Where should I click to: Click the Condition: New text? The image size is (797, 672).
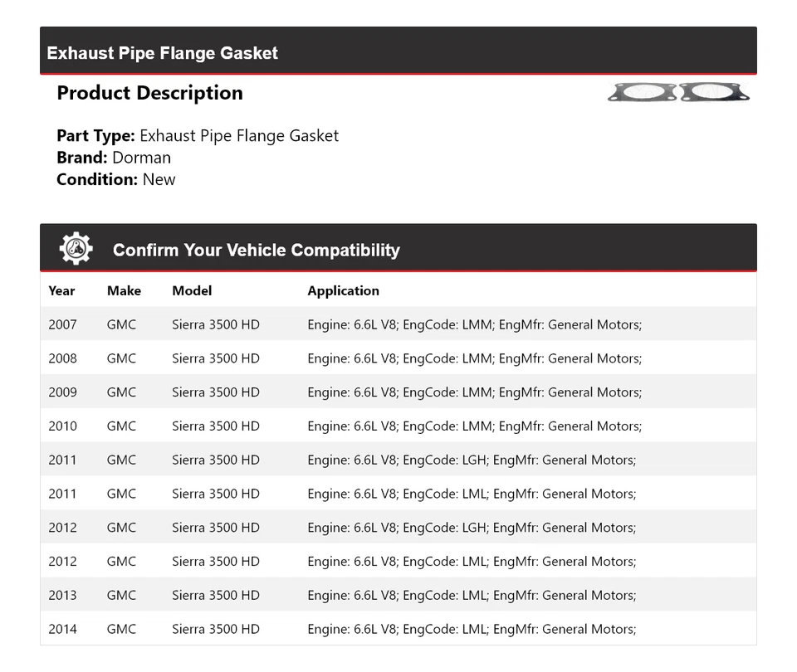click(x=116, y=179)
